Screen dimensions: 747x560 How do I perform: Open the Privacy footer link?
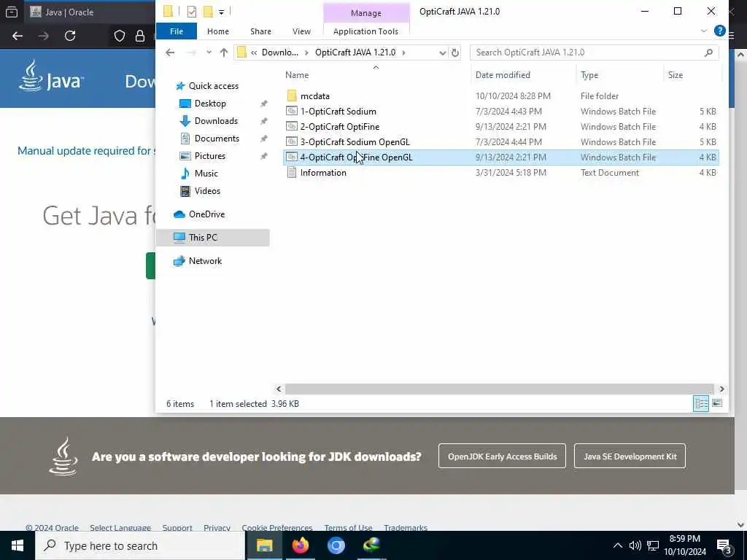point(217,527)
